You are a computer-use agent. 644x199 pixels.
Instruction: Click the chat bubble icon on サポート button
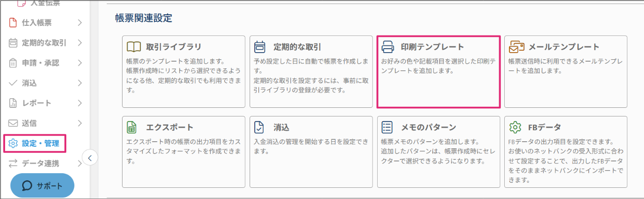[x=28, y=185]
